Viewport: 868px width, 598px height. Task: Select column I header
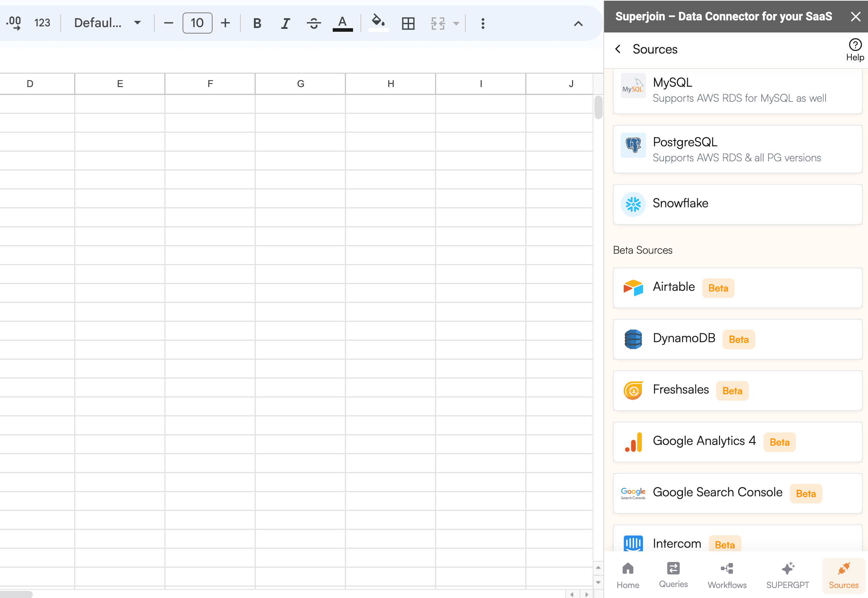[481, 83]
